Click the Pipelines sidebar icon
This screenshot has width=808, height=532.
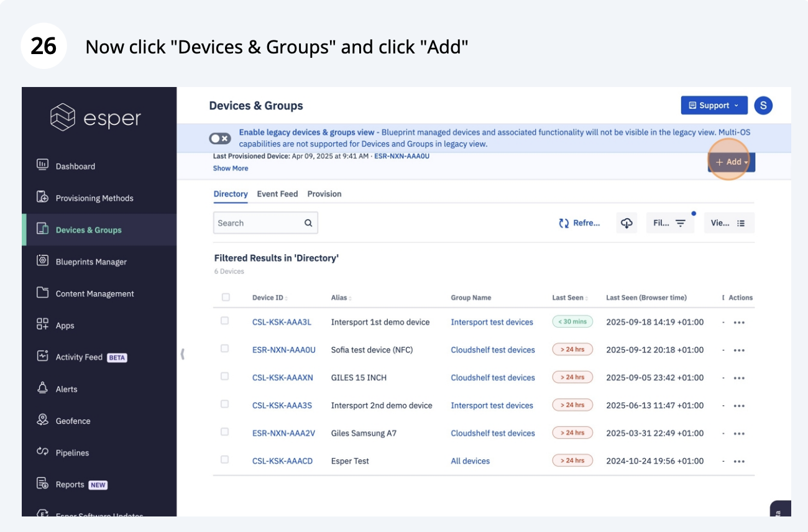(x=43, y=452)
